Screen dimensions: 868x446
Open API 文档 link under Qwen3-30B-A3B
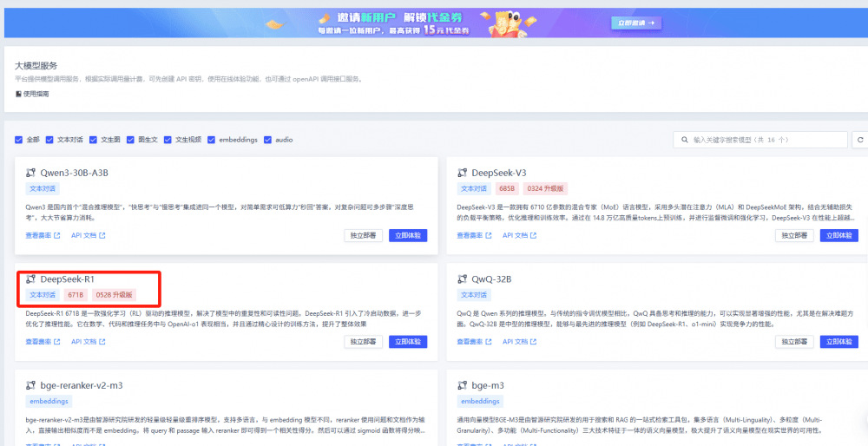[88, 235]
